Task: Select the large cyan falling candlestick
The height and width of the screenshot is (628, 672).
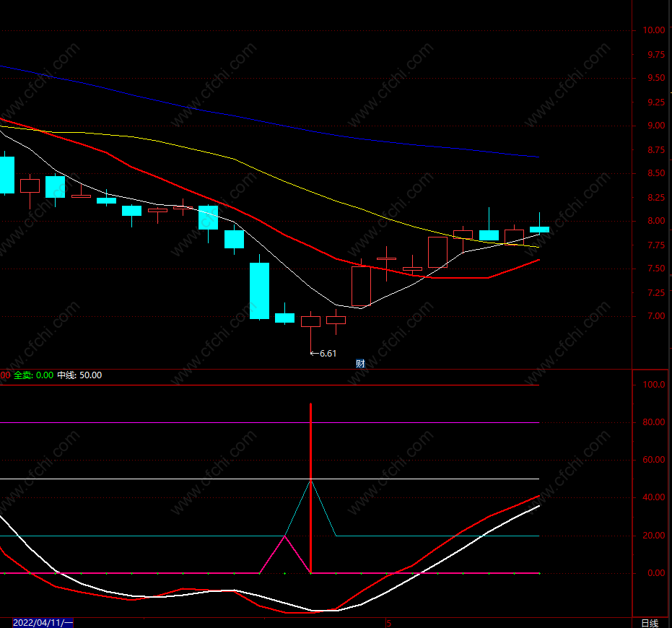Action: coord(259,291)
